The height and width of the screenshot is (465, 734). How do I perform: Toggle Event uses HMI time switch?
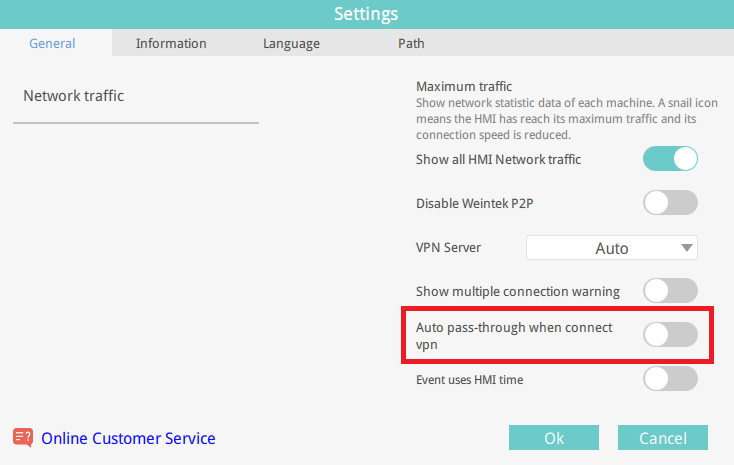coord(670,379)
